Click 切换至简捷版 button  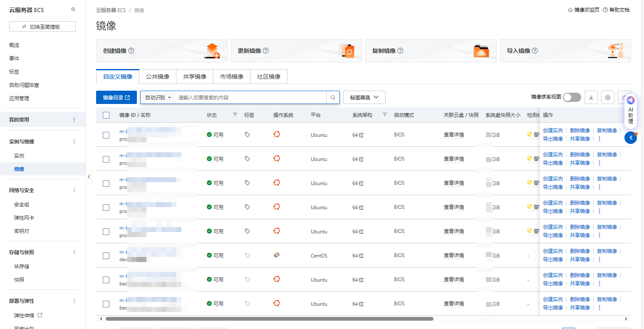tap(42, 27)
